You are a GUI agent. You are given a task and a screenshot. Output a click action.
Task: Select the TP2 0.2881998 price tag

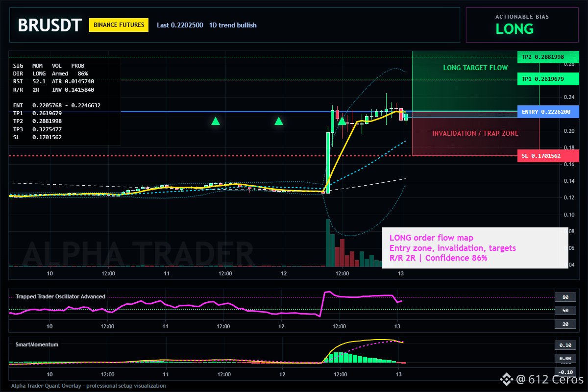coord(548,57)
